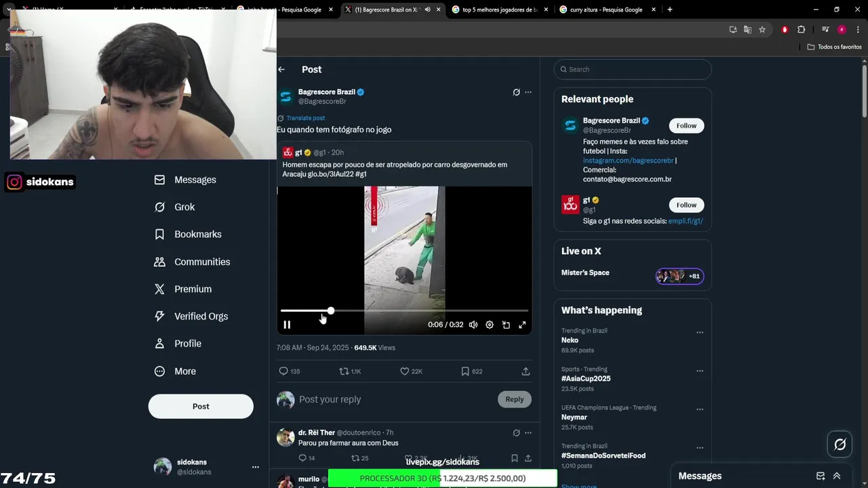Share the post via share icon
Screen dimensions: 868x488
tap(526, 371)
